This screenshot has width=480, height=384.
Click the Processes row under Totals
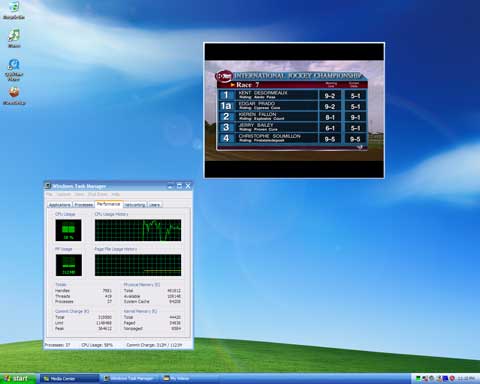point(83,301)
